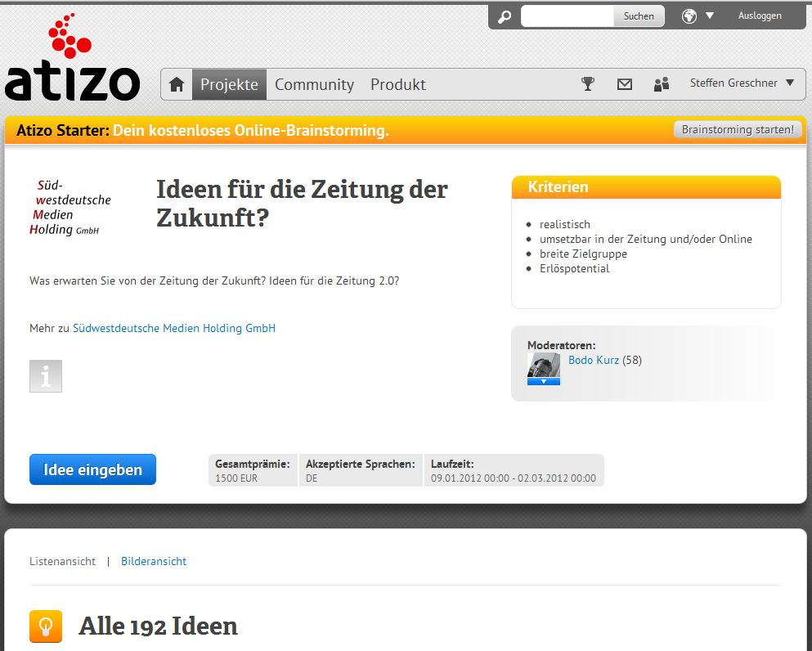This screenshot has width=812, height=651.
Task: Open the Projekte tab
Action: (230, 84)
